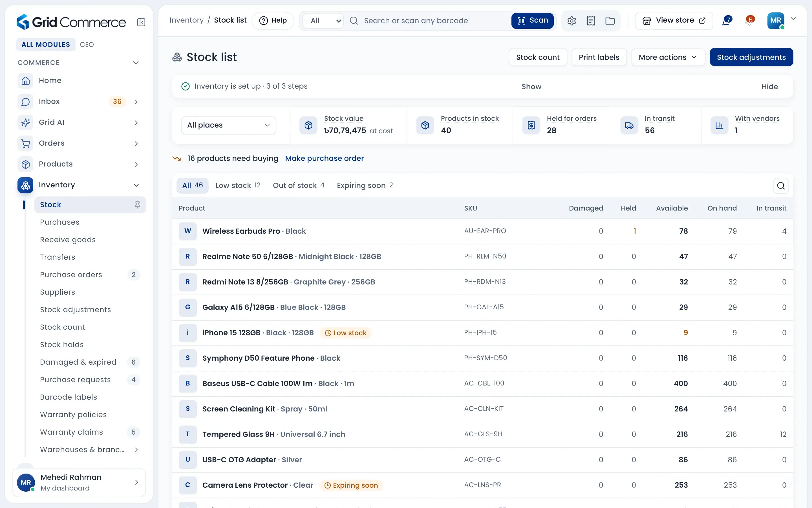Click the Home sidebar icon
The height and width of the screenshot is (508, 812).
point(25,81)
